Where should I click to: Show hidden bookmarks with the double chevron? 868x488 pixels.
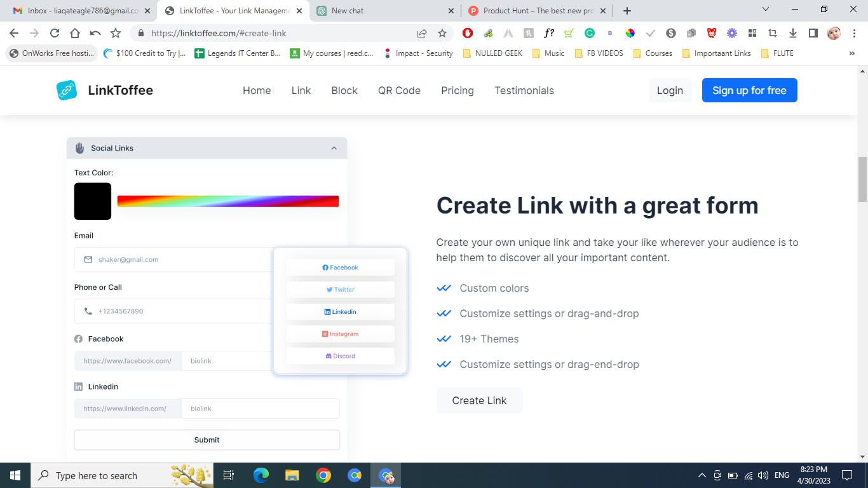852,53
